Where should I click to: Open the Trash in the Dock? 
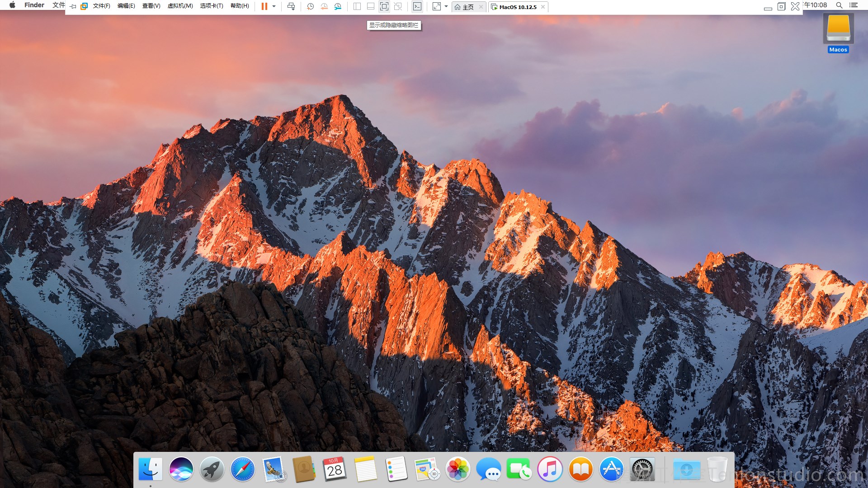[717, 469]
